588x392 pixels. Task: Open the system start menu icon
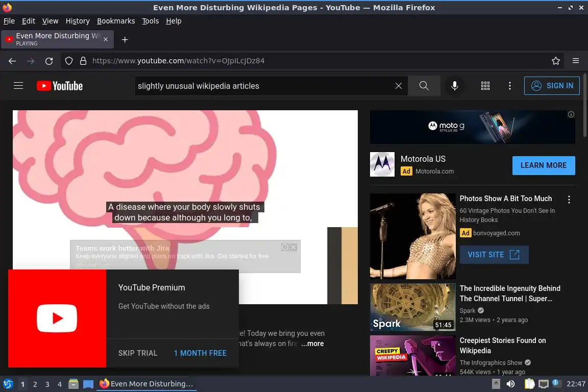(x=8, y=384)
